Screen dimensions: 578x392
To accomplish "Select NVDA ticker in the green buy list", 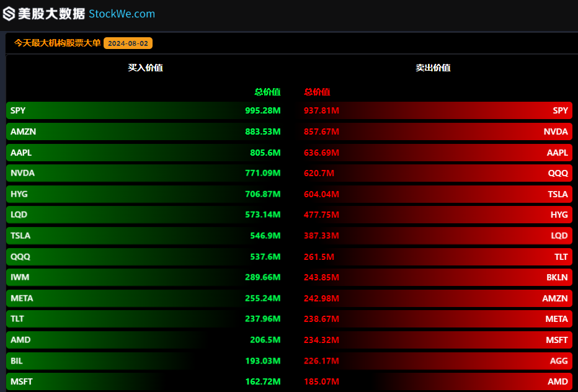I will pyautogui.click(x=22, y=173).
